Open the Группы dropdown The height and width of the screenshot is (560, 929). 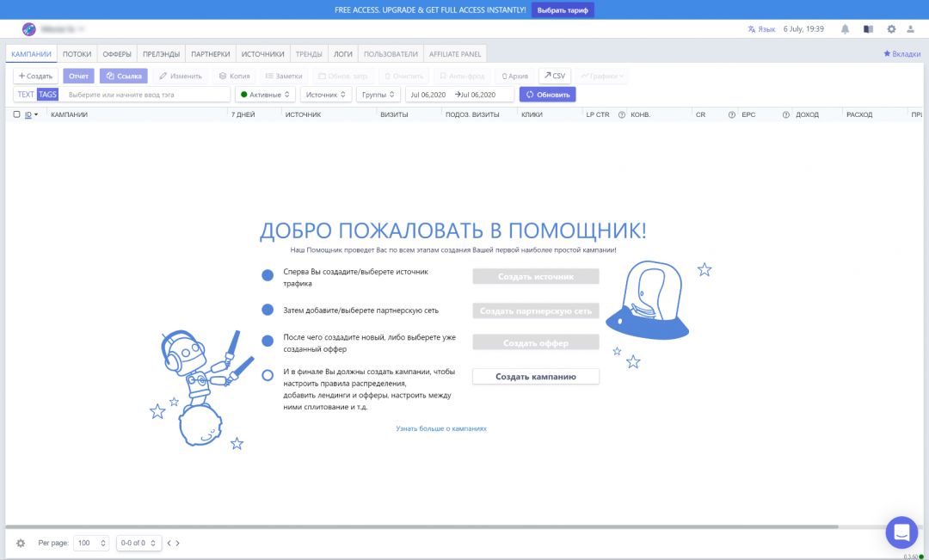coord(378,94)
